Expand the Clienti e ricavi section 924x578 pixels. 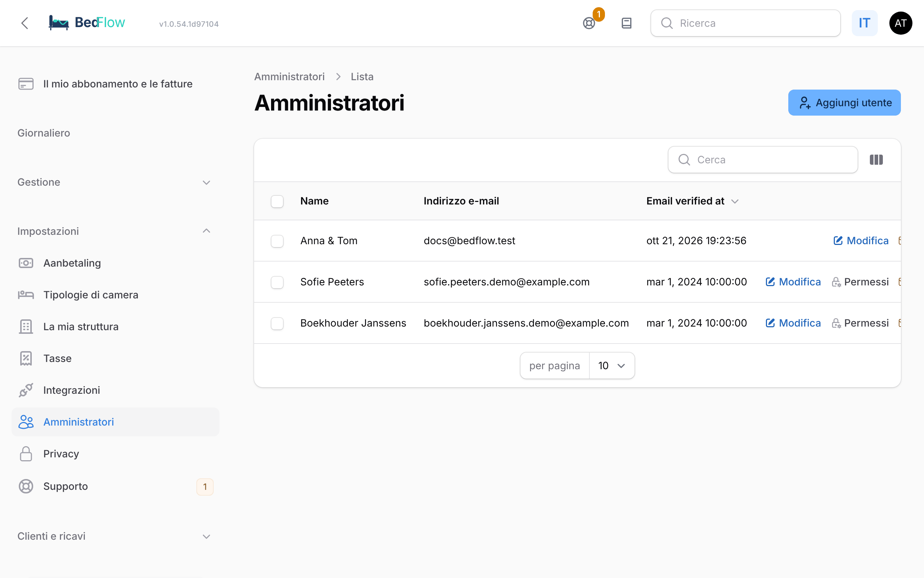[x=114, y=536]
